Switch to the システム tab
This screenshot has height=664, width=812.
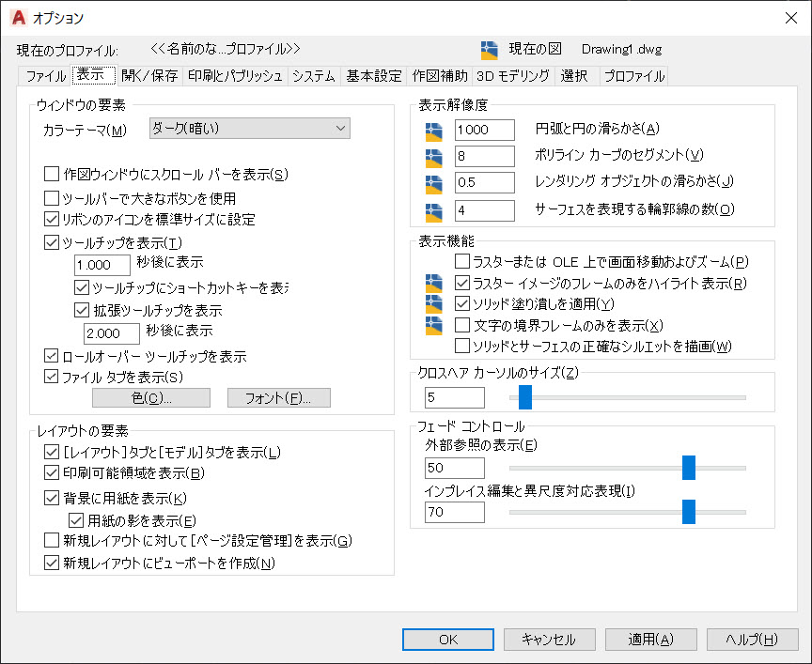[x=314, y=75]
